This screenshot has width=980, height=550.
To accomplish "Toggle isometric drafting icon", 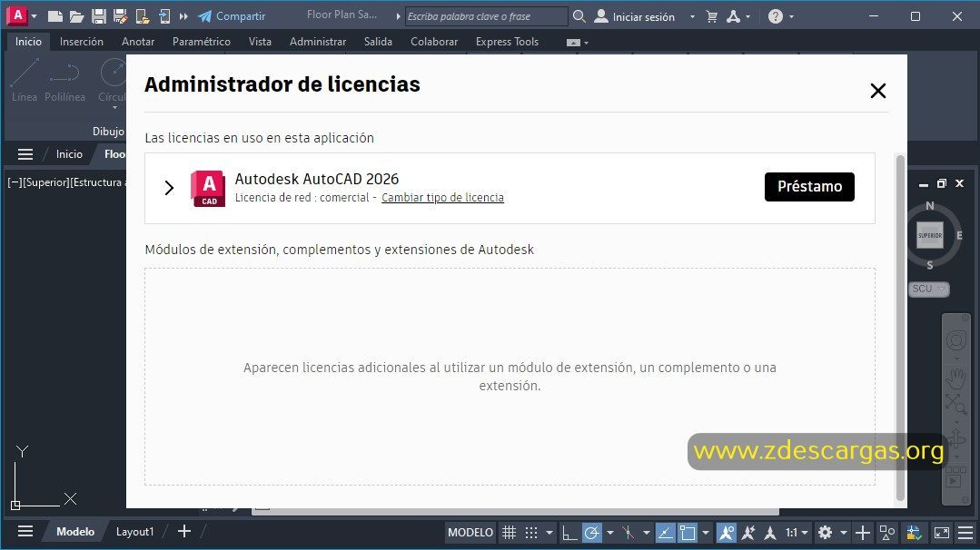I will [629, 533].
